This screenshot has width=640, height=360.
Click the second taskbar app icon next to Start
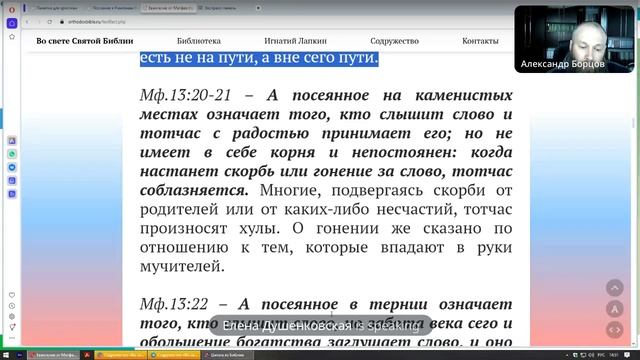[19, 355]
